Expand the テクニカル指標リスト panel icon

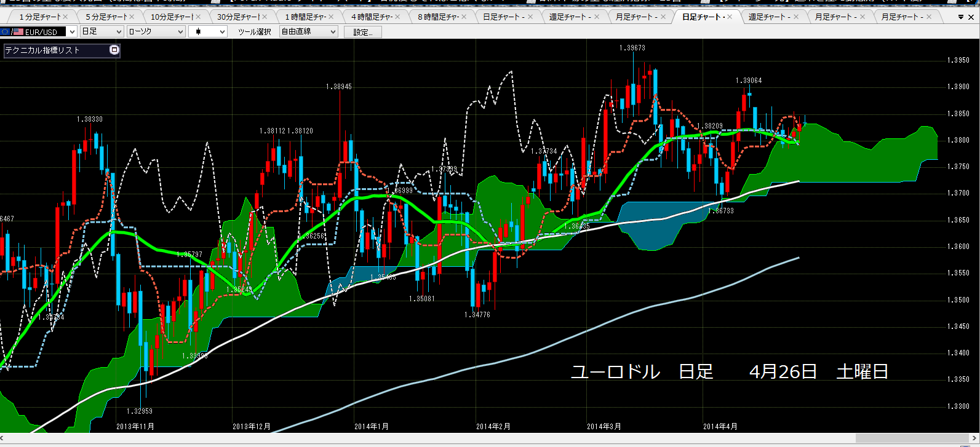[114, 50]
